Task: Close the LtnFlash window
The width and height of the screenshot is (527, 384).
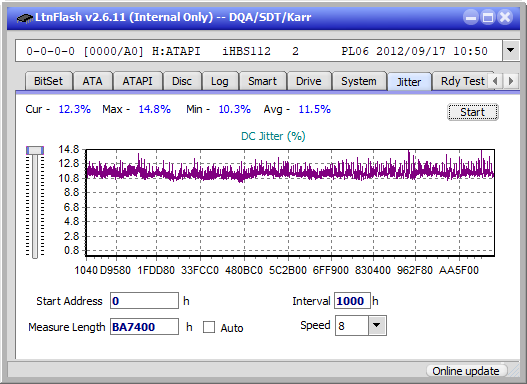Action: coord(505,17)
